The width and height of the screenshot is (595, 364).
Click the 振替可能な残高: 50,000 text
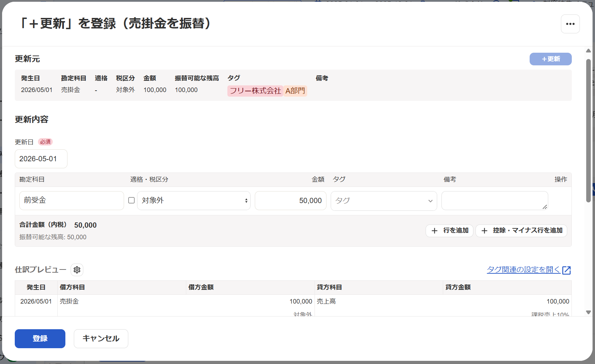coord(53,237)
